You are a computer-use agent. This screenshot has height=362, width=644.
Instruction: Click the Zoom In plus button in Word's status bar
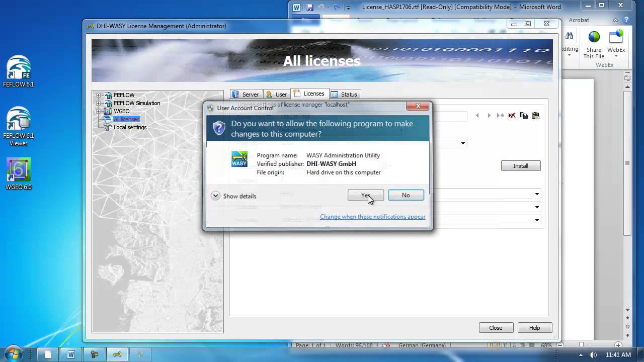[618, 345]
